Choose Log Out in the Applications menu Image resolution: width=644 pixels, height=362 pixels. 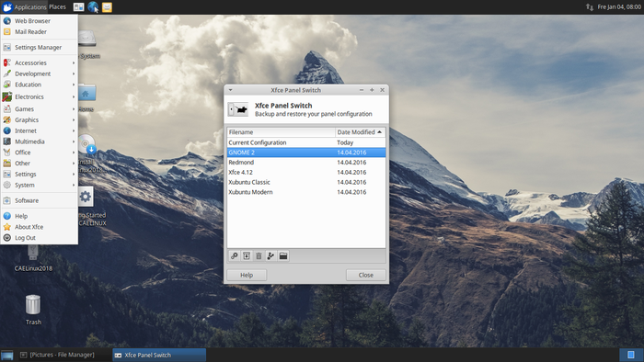tap(39, 238)
